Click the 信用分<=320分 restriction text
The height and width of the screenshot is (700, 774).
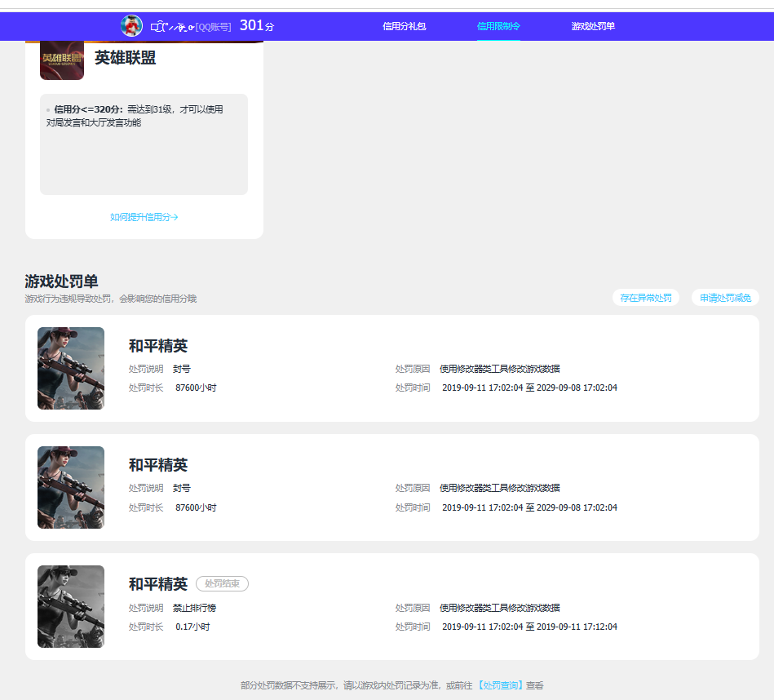[x=135, y=116]
